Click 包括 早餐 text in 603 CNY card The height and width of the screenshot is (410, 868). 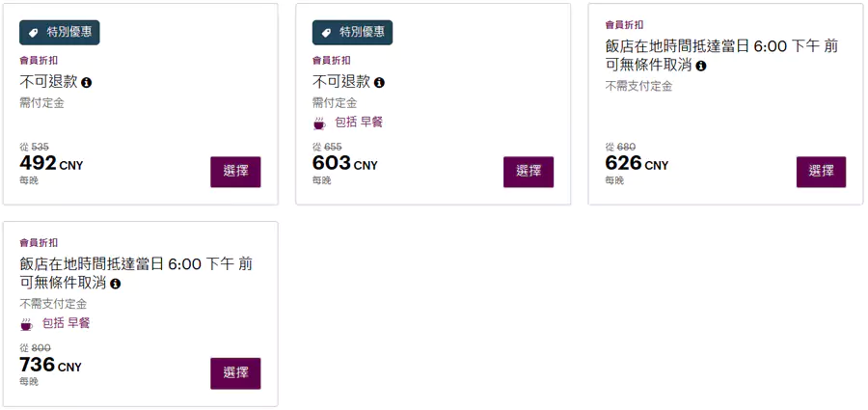coord(359,123)
